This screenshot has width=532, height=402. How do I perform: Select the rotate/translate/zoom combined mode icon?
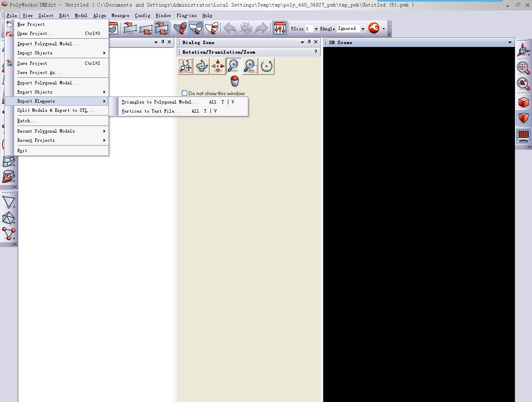(186, 66)
